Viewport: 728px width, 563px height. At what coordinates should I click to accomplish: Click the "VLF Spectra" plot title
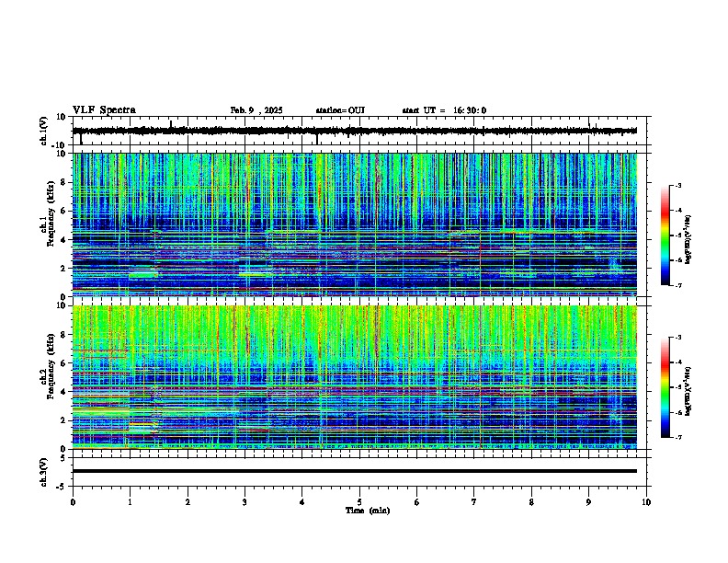coord(104,110)
